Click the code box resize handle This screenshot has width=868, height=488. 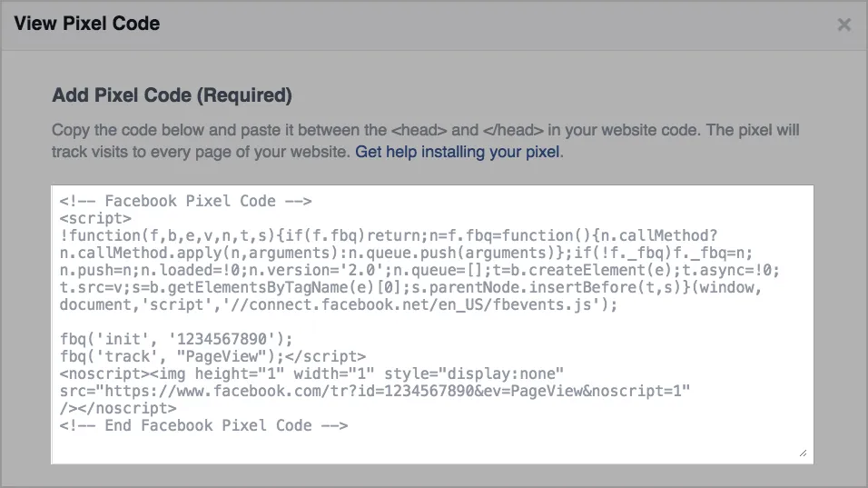click(804, 453)
